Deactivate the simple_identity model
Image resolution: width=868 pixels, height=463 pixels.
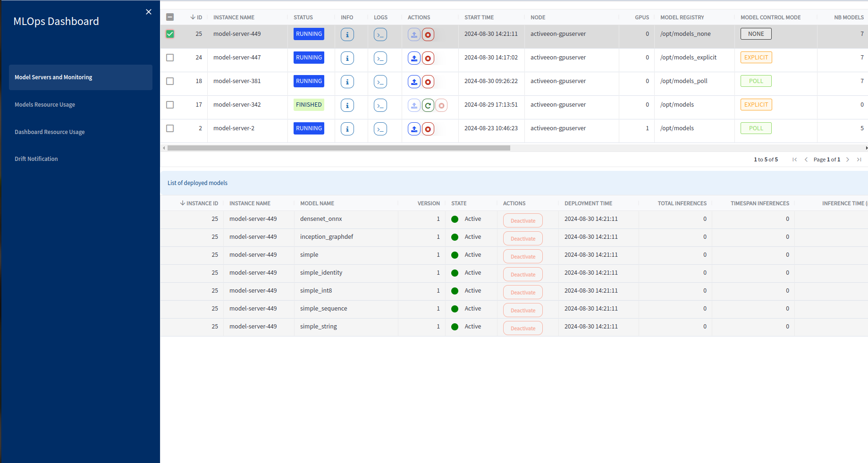pyautogui.click(x=523, y=275)
